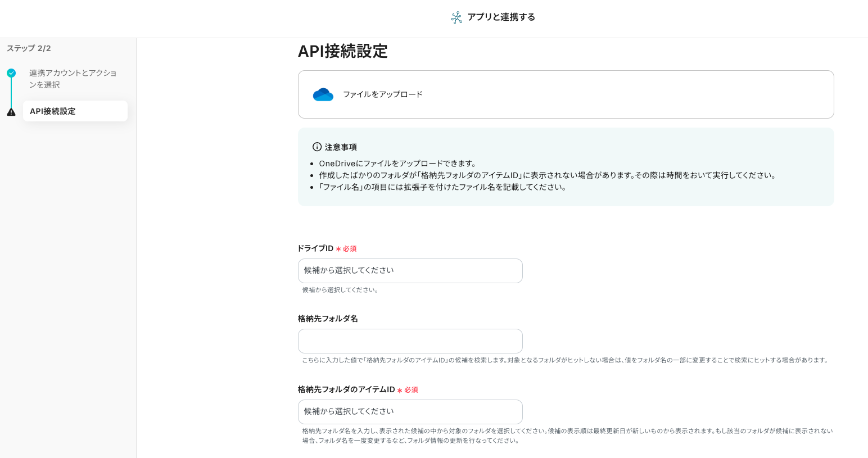Click the 格納先フォルダ名 input field

click(x=410, y=341)
